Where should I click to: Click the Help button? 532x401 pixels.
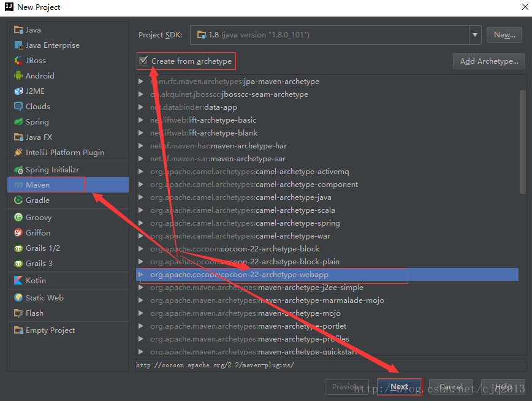pos(503,387)
